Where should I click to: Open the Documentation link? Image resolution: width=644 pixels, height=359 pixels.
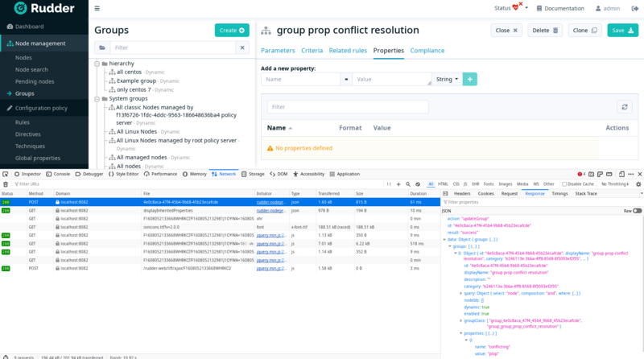[x=560, y=8]
